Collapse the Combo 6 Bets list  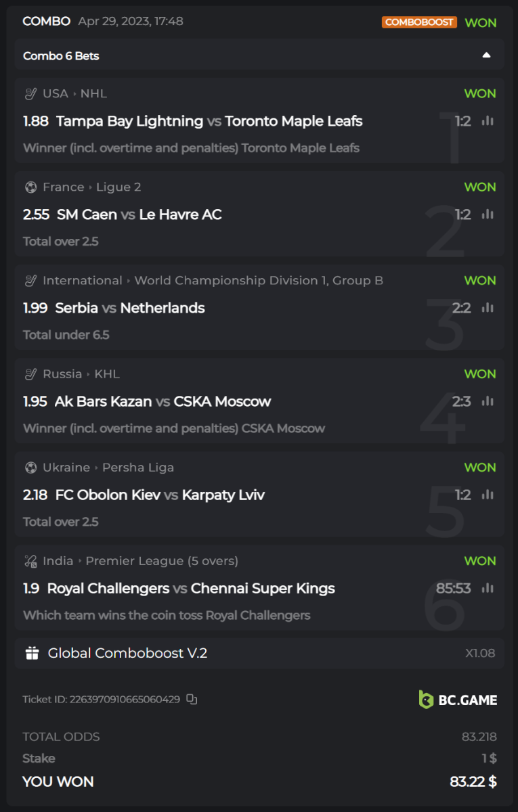486,55
